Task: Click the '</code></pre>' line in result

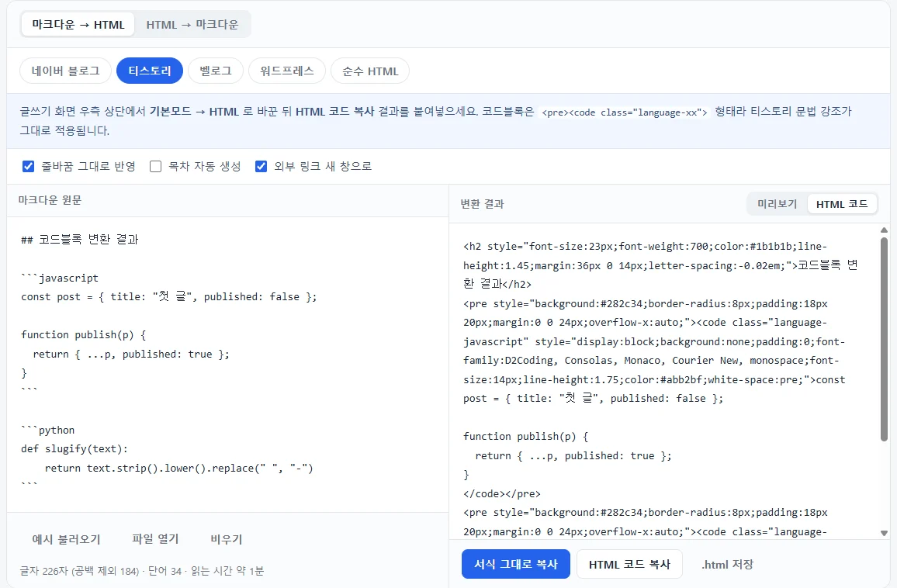Action: tap(502, 493)
